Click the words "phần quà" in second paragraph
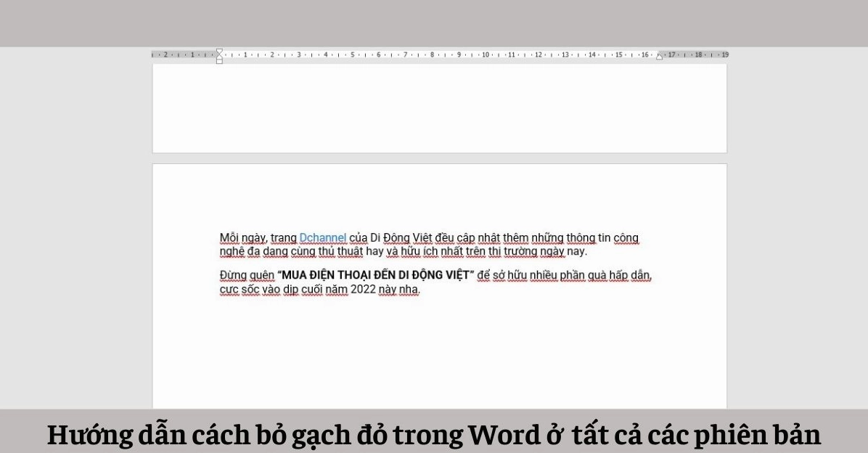The height and width of the screenshot is (453, 868). [583, 275]
